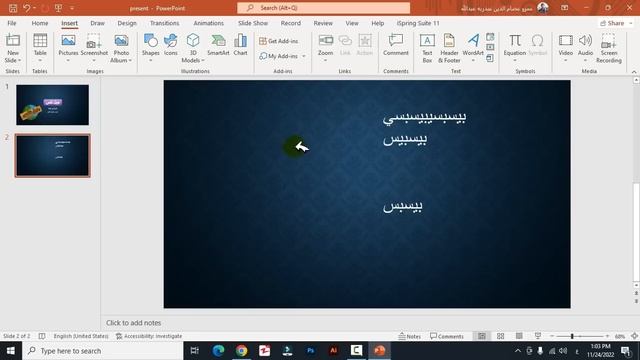
Task: Open Accessibility: Investigate
Action: (149, 336)
